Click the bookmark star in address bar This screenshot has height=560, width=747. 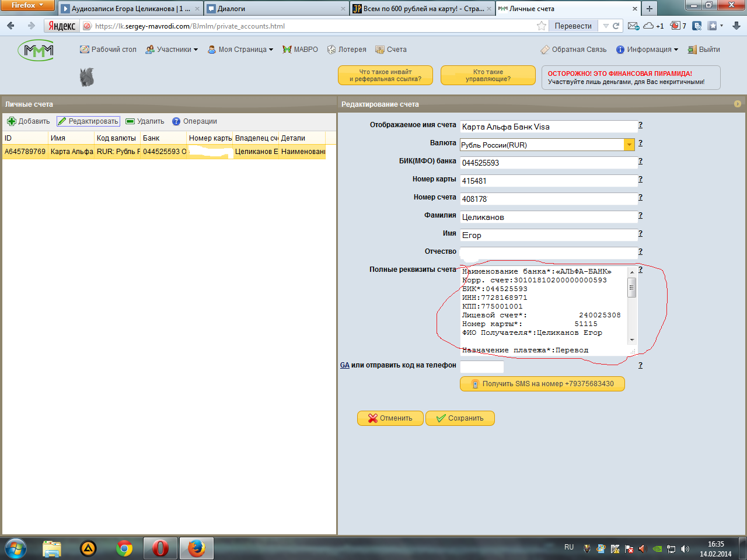click(x=542, y=26)
